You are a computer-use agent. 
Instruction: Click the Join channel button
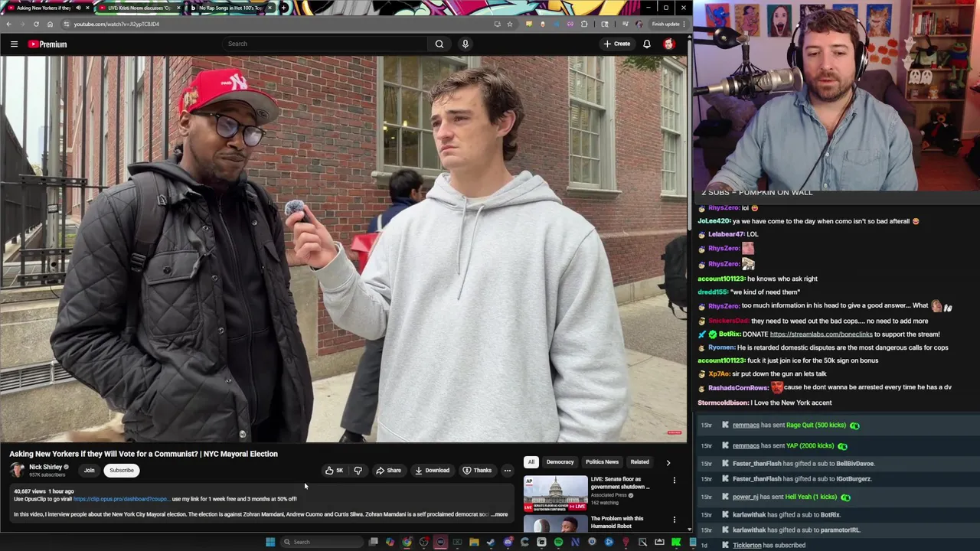(89, 471)
